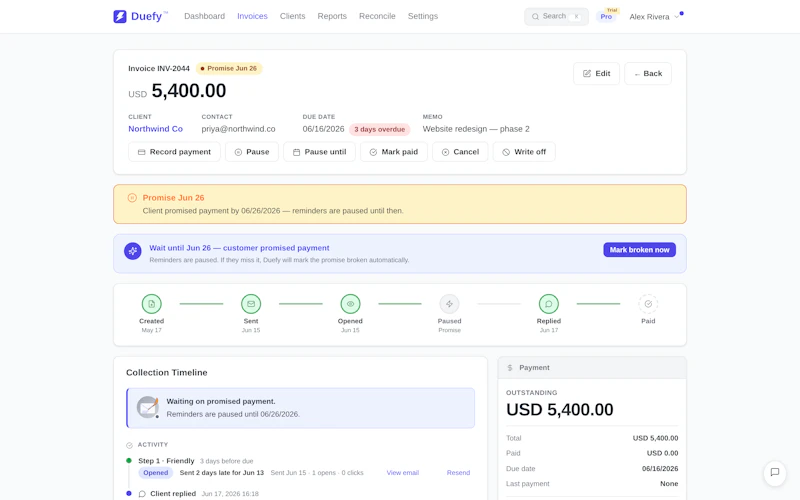This screenshot has width=800, height=500.
Task: Open View email for Step 1
Action: (x=403, y=473)
